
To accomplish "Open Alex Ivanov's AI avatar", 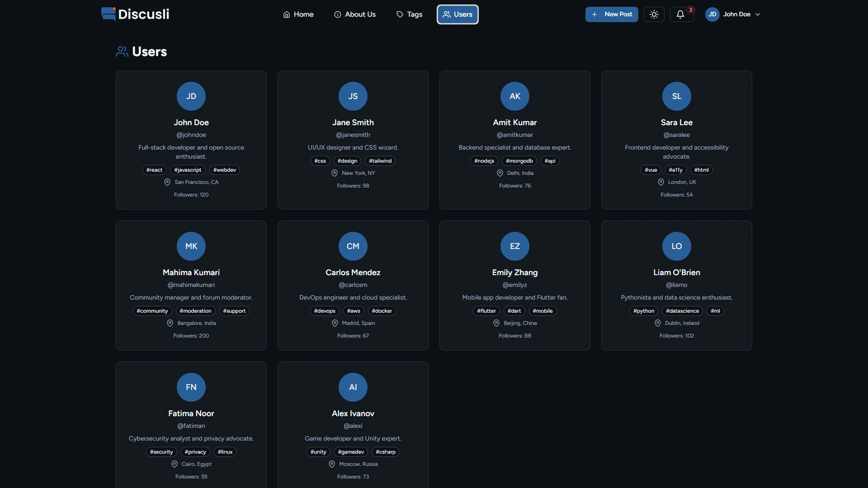I will [353, 387].
